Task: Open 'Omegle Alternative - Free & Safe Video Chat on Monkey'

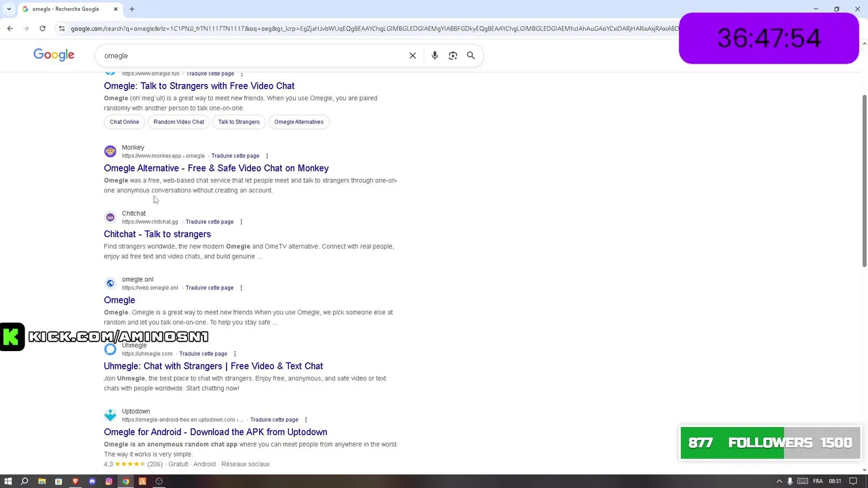Action: click(x=216, y=168)
